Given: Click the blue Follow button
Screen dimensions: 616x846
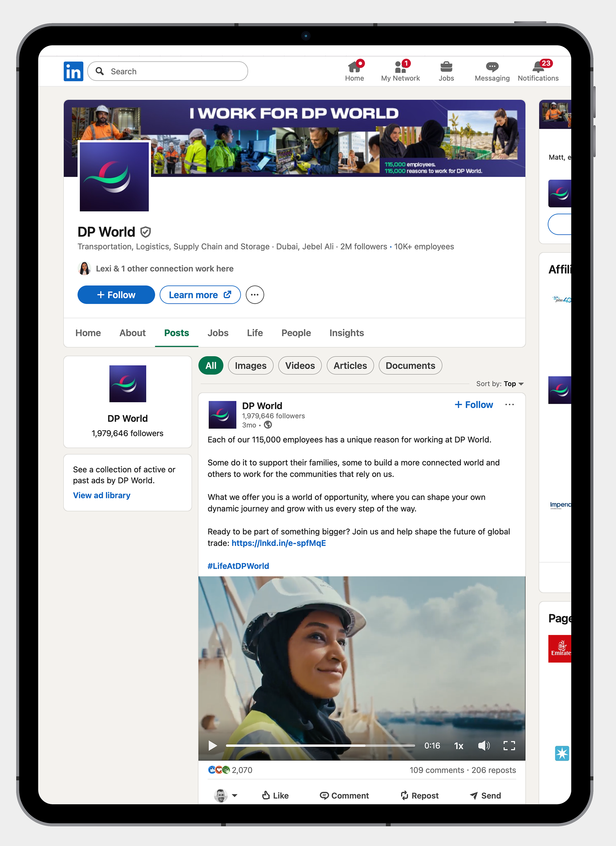Looking at the screenshot, I should (x=116, y=295).
